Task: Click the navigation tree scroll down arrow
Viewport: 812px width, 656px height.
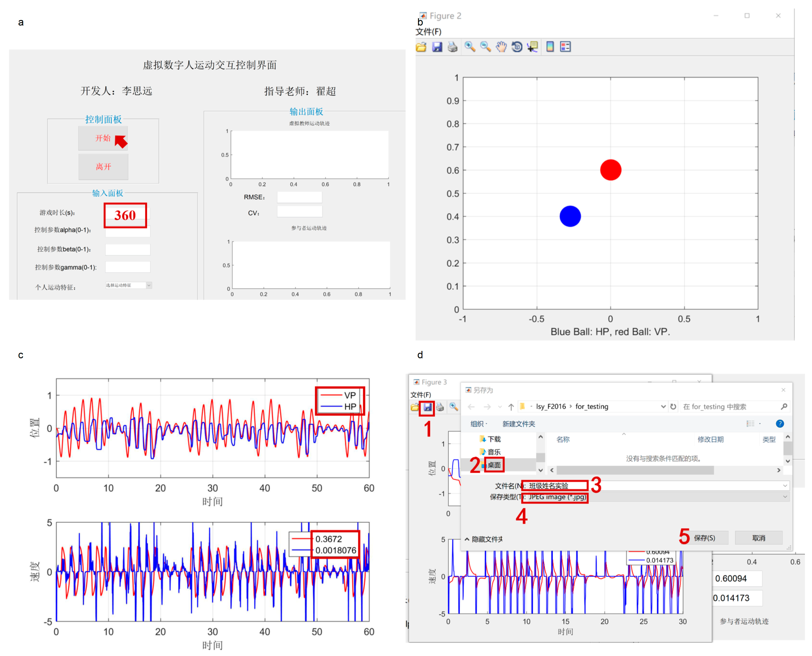Action: click(x=541, y=470)
